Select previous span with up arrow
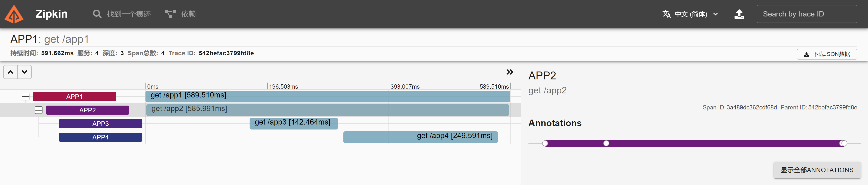Screen dimensions: 868x185 click(10, 72)
